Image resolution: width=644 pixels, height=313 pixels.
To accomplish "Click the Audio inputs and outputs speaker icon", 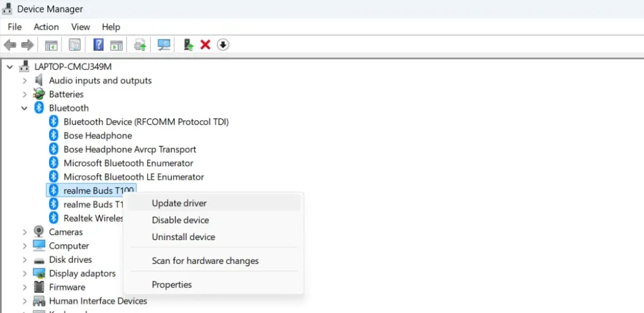I will click(x=39, y=80).
